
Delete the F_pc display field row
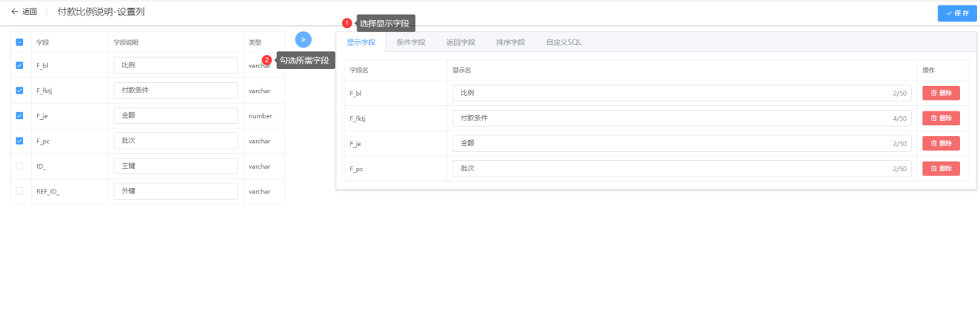tap(941, 168)
